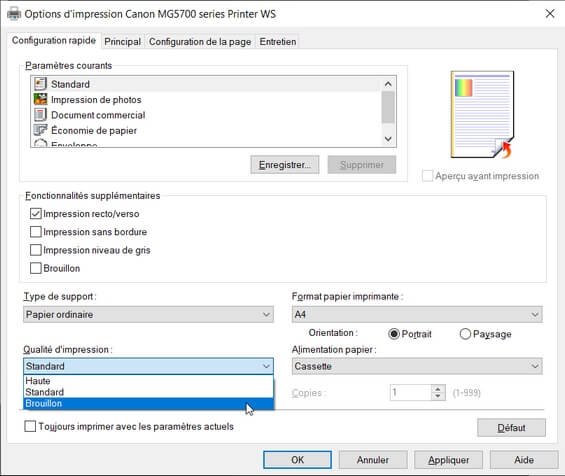Select Portrait orientation
565x476 pixels.
394,334
